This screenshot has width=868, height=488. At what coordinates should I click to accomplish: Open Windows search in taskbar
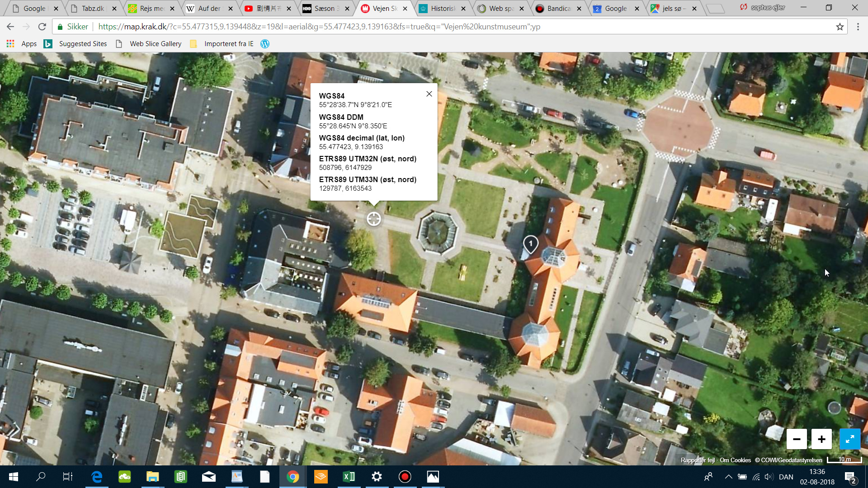(x=41, y=477)
